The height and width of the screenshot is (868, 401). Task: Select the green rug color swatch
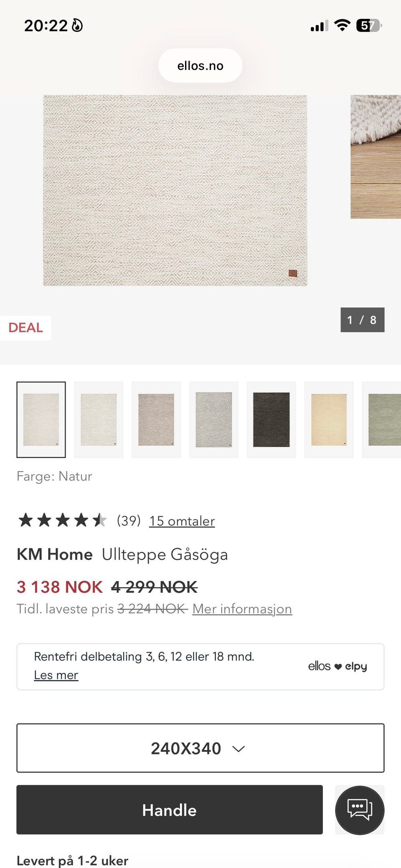[382, 419]
